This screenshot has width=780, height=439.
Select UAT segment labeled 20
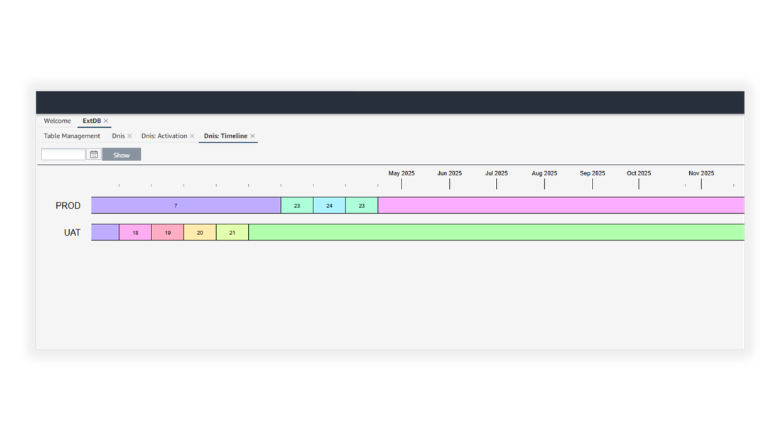[200, 232]
